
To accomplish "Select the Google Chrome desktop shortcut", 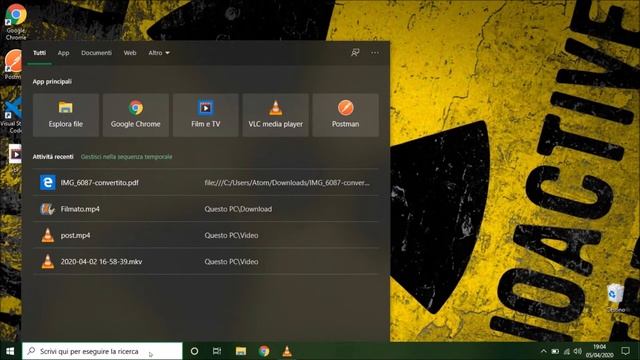I will pos(16,21).
